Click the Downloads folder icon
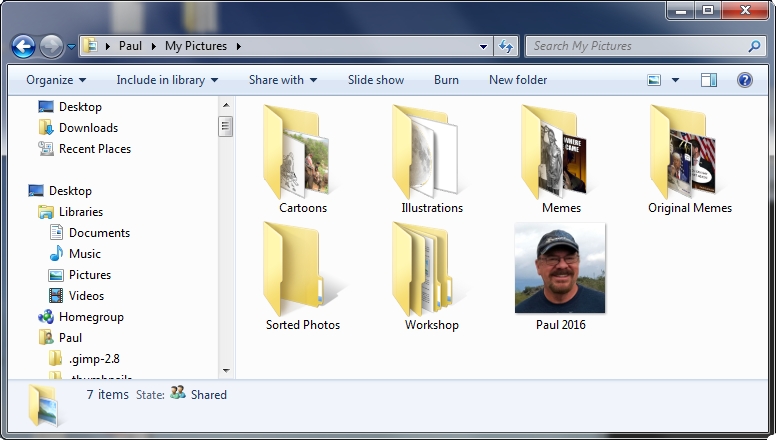This screenshot has width=776, height=440. tap(46, 128)
